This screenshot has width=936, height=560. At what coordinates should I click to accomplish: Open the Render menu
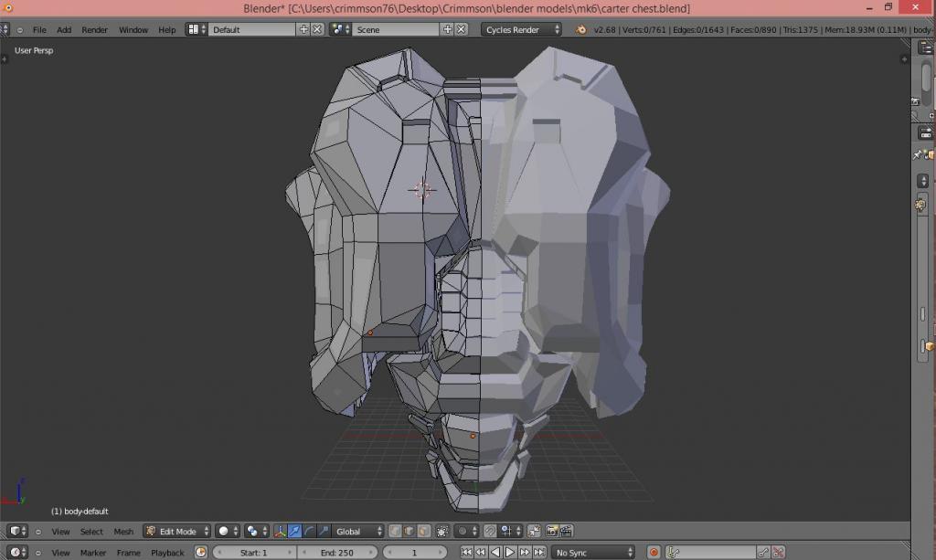(94, 30)
